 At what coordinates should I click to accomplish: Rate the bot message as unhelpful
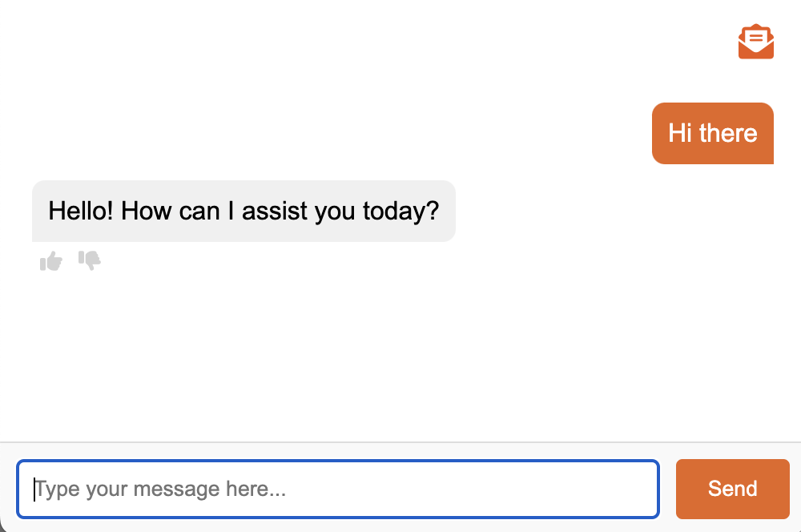[90, 260]
